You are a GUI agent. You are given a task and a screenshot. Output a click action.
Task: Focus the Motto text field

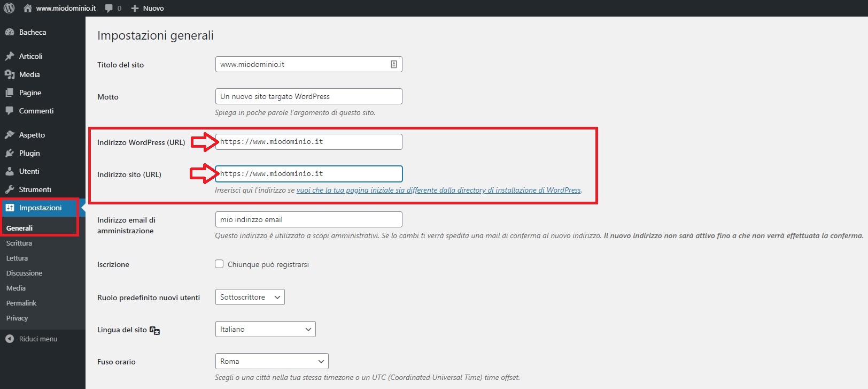point(308,96)
